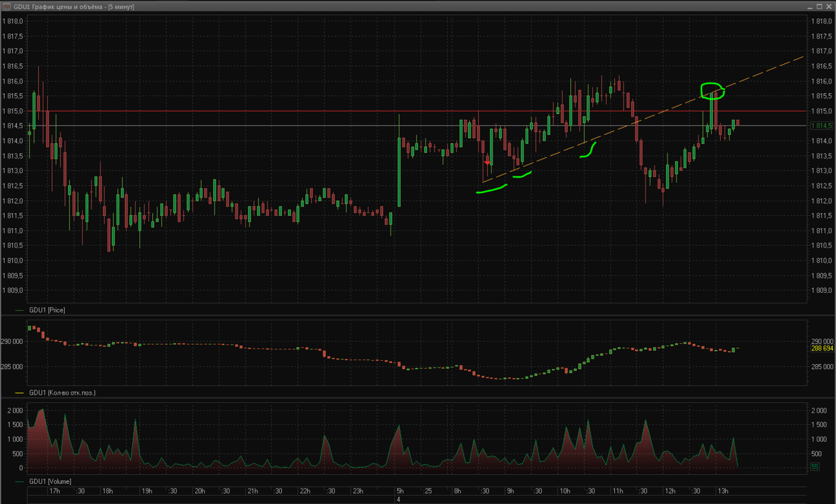This screenshot has width=836, height=504.
Task: Select the GDU1 (Кол-во отк.поз.) legend label
Action: pyautogui.click(x=62, y=393)
